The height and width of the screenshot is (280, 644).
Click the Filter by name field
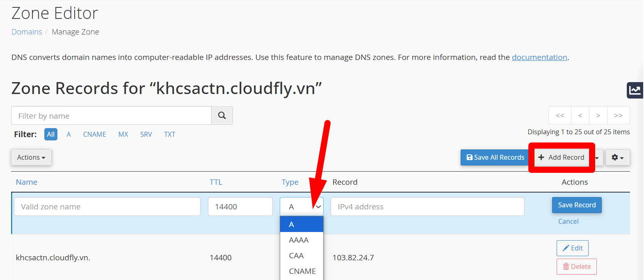pyautogui.click(x=111, y=116)
